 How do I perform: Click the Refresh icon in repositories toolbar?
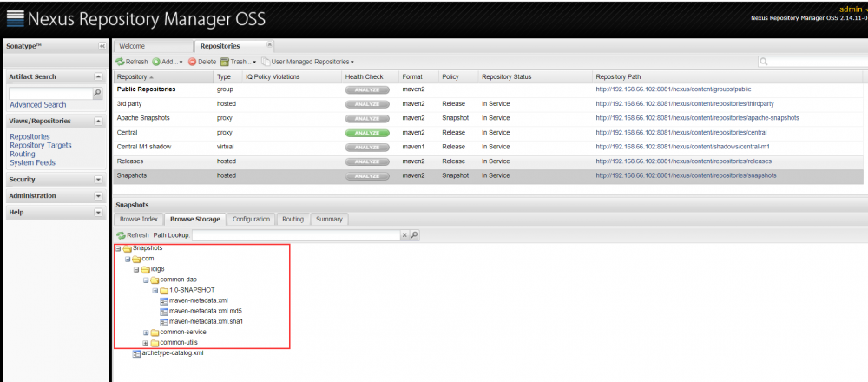(120, 62)
